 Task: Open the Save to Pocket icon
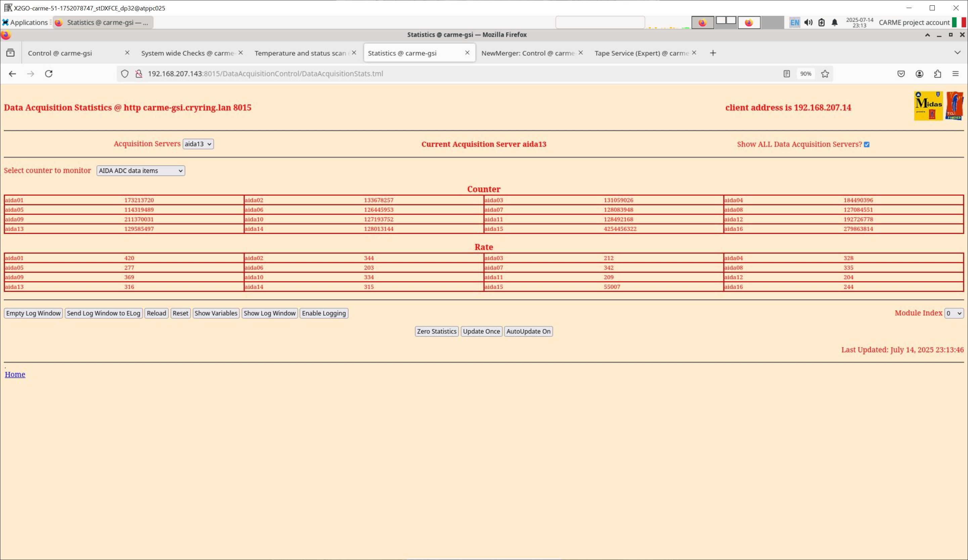point(901,74)
